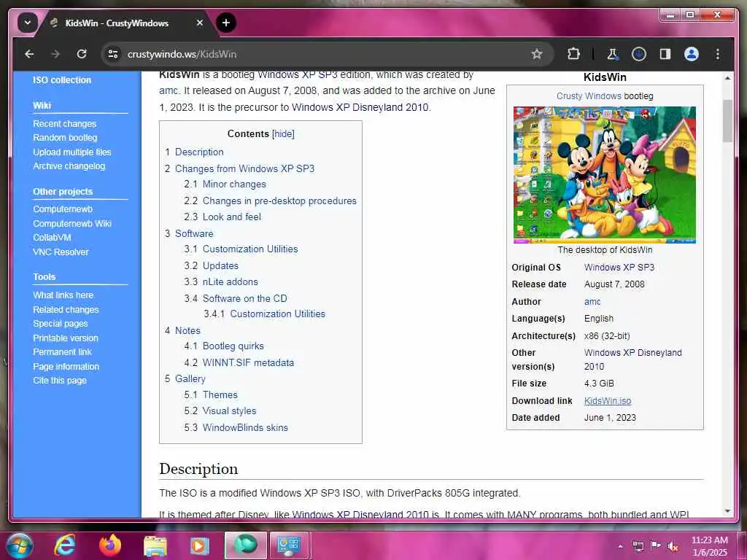Image resolution: width=747 pixels, height=560 pixels.
Task: Toggle the browser side panel icon
Action: point(665,54)
